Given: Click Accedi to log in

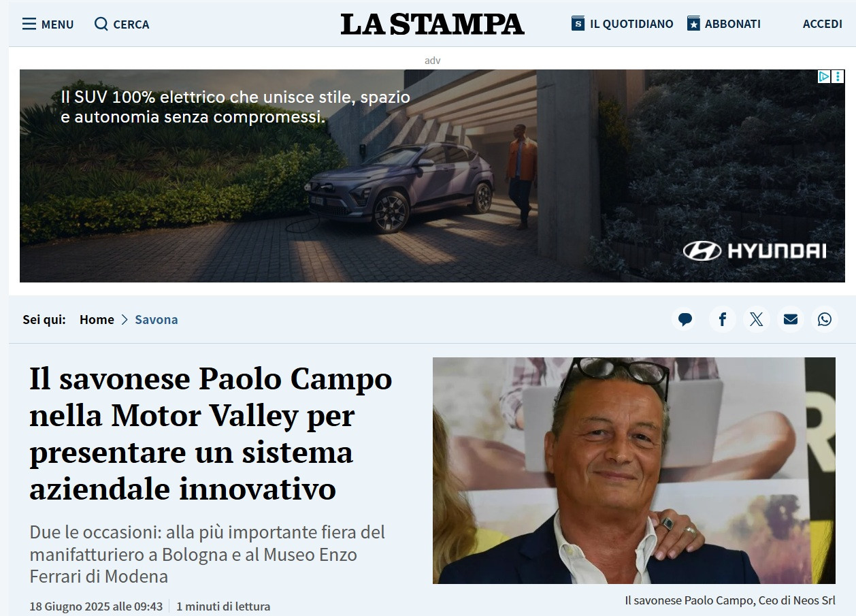Looking at the screenshot, I should [x=823, y=24].
